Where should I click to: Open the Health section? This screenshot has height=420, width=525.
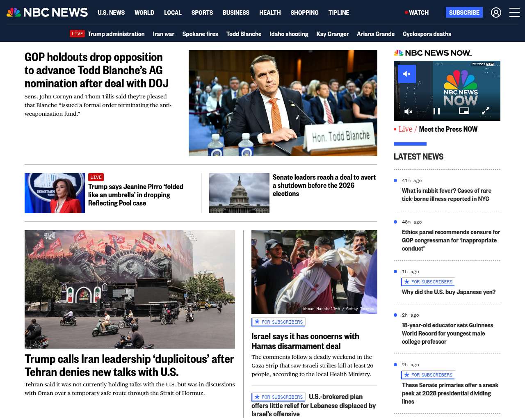[270, 13]
